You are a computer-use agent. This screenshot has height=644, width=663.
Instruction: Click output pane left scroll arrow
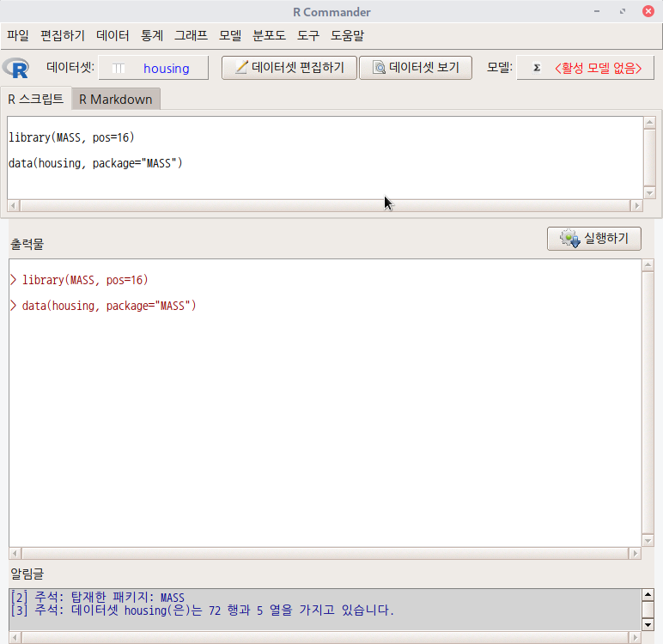tap(15, 553)
